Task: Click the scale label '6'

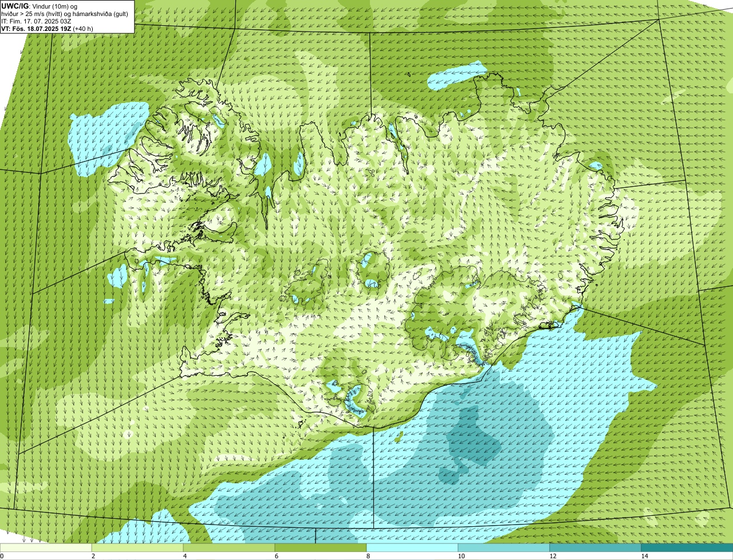Action: [277, 556]
